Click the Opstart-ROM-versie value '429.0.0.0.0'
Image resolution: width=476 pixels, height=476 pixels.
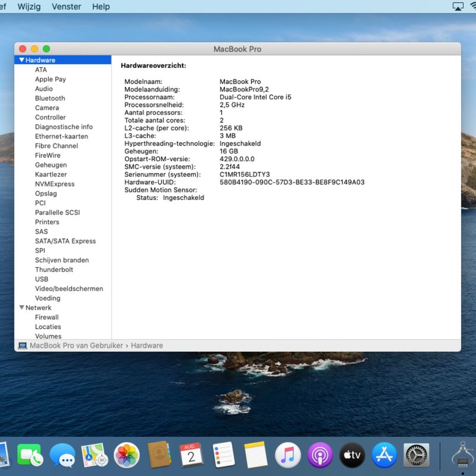pyautogui.click(x=237, y=159)
